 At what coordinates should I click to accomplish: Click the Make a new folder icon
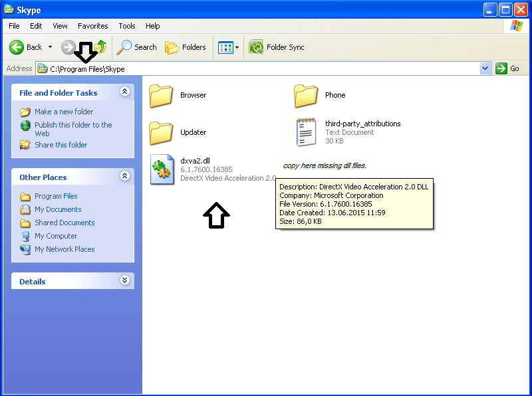(25, 112)
